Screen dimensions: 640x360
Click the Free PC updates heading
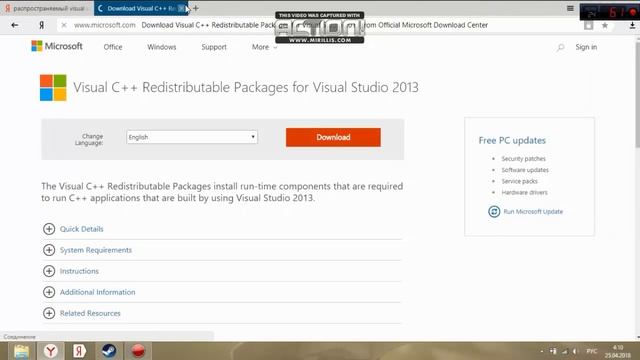512,140
